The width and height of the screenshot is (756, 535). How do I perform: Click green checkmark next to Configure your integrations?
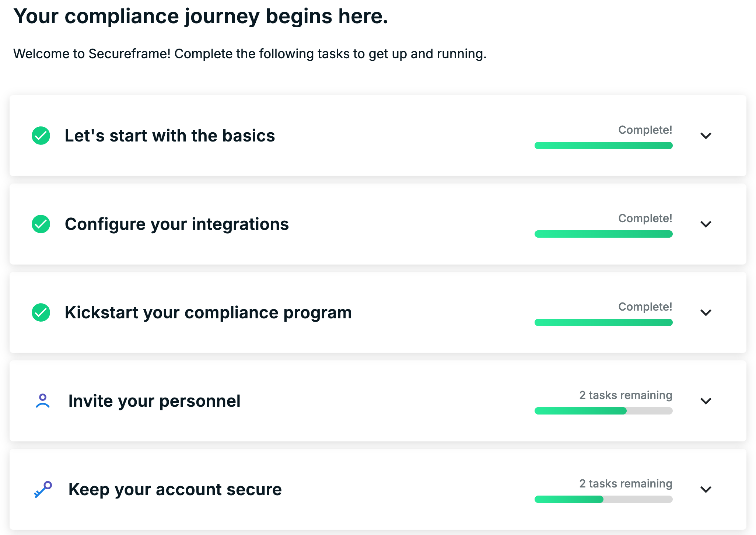[x=41, y=224]
